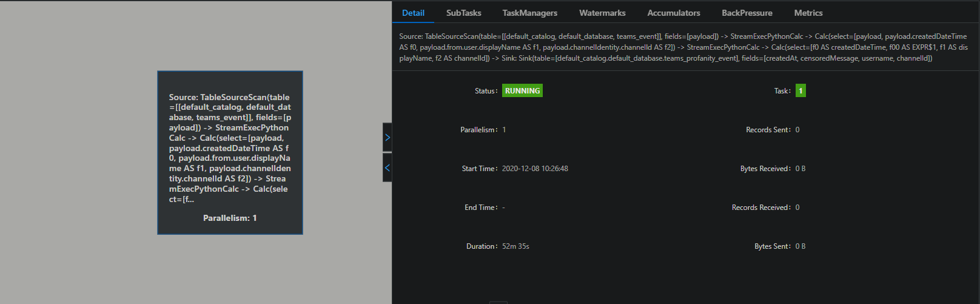Screen dimensions: 980x304
Task: Click the green Task count badge
Action: [x=800, y=91]
